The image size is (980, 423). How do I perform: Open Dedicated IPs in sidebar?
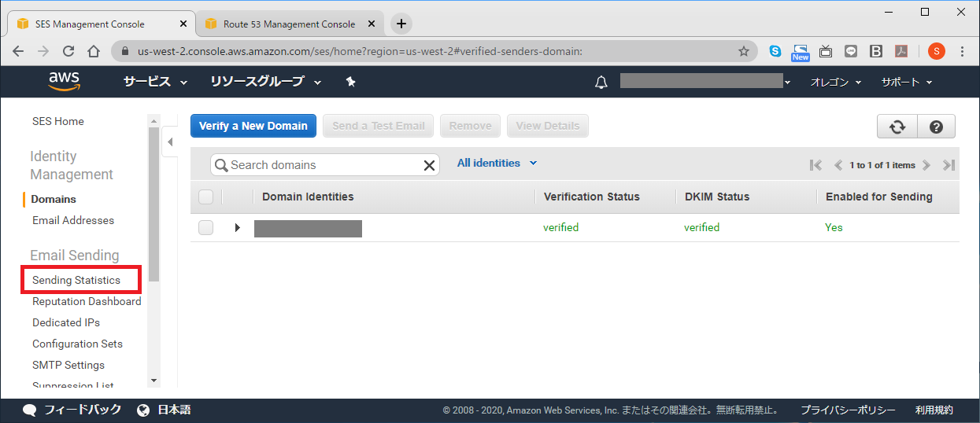click(66, 323)
